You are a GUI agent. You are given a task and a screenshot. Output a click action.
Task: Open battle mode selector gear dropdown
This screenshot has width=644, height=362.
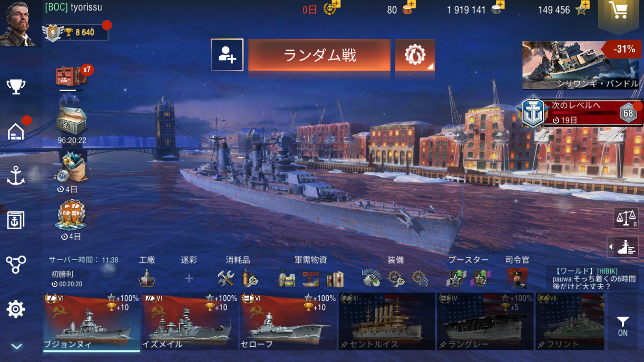pyautogui.click(x=415, y=55)
